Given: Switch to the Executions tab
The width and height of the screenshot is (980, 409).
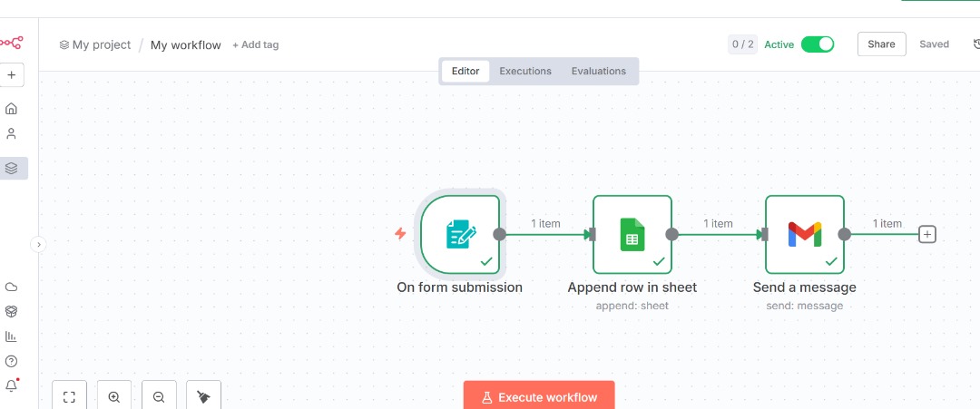Looking at the screenshot, I should (525, 72).
